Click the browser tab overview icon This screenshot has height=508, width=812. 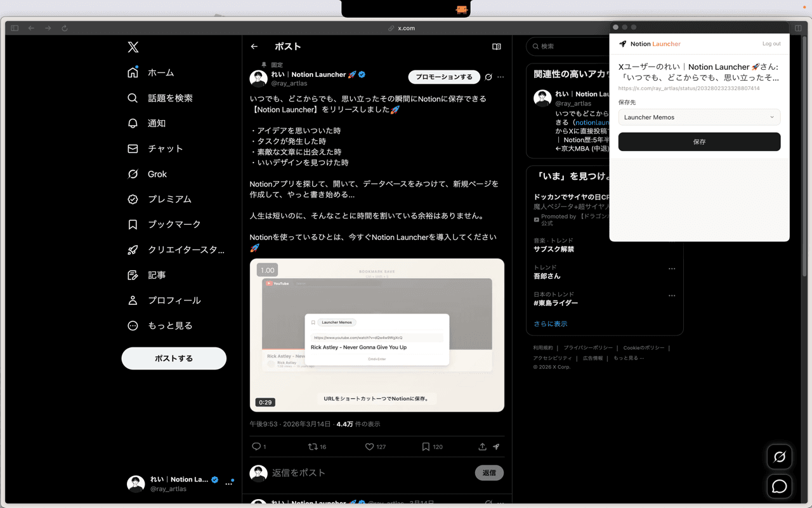coord(798,28)
